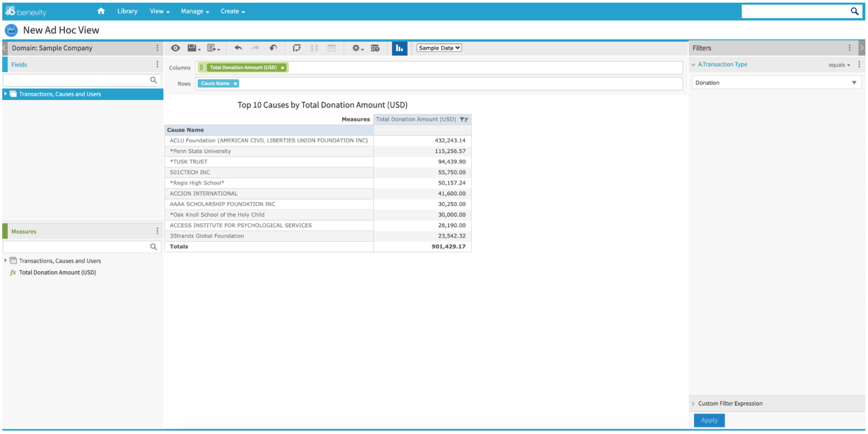This screenshot has height=434, width=868.
Task: Open the Create menu
Action: point(233,11)
